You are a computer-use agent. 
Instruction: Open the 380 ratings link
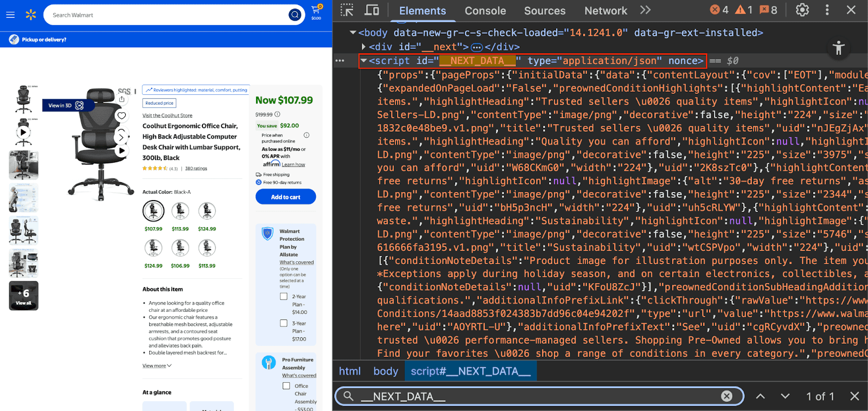(x=196, y=169)
